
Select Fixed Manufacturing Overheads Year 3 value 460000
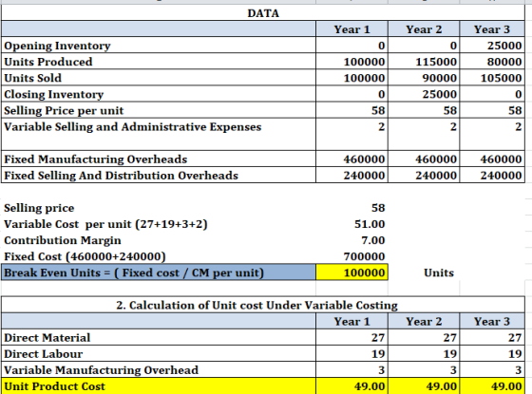(492, 159)
